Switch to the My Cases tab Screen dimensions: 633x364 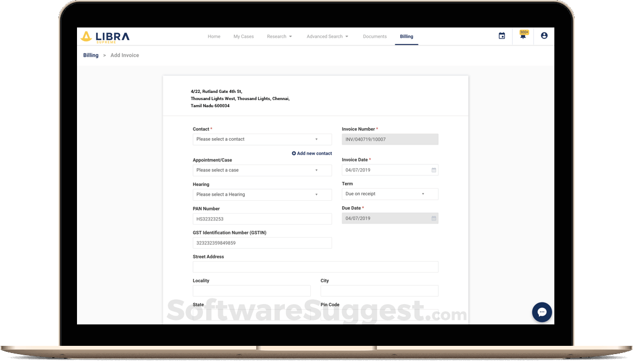point(243,36)
